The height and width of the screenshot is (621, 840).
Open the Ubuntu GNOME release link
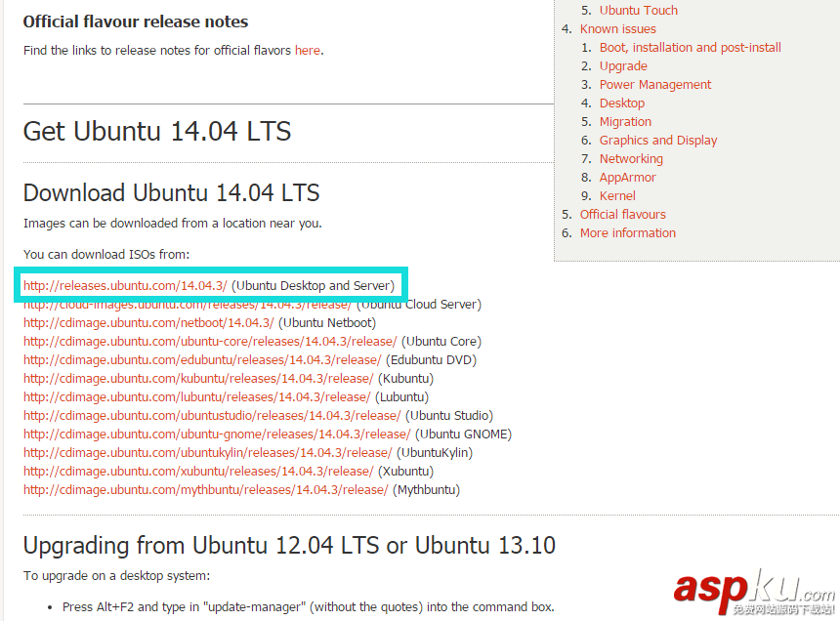(x=217, y=435)
